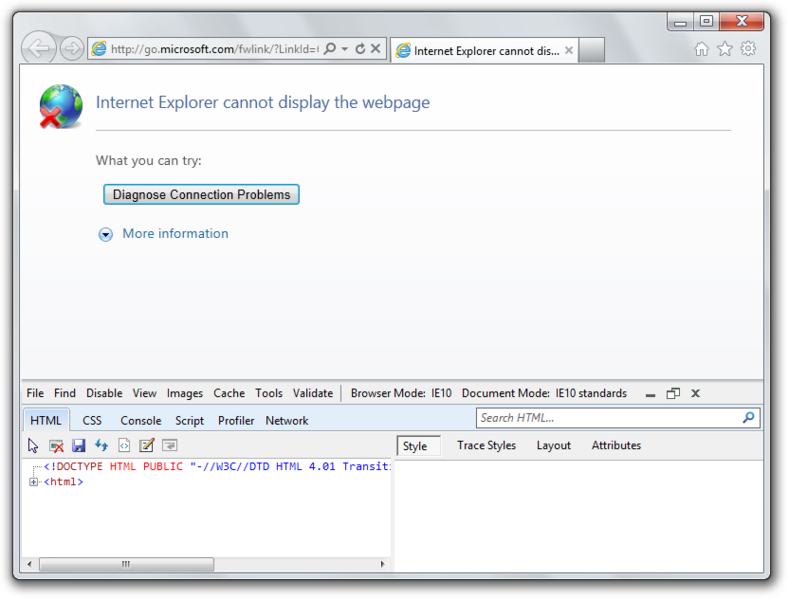Image resolution: width=789 pixels, height=599 pixels.
Task: Open the Browser Mode: IE10 menu
Action: click(401, 393)
